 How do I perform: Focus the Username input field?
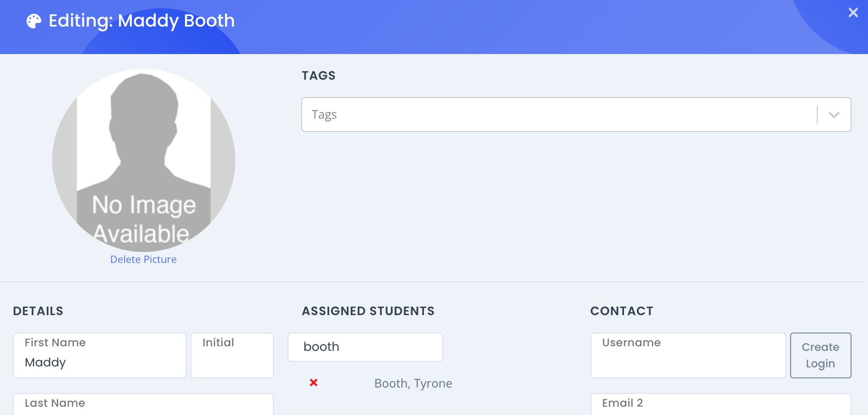688,355
